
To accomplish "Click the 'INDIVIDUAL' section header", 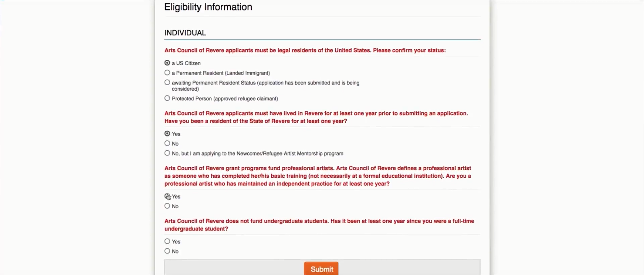I will click(185, 33).
